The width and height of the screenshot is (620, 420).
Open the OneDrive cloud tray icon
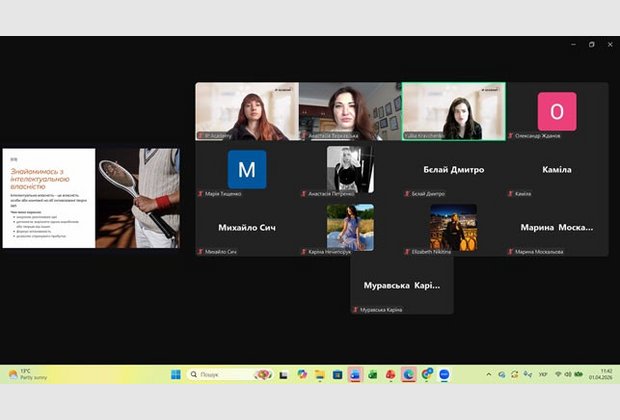(502, 374)
